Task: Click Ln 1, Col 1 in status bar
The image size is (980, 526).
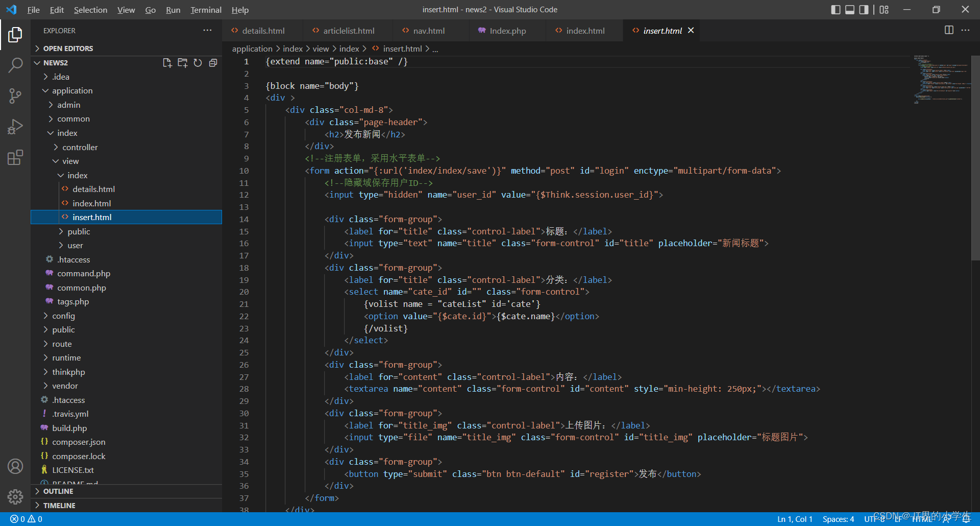Action: point(795,519)
